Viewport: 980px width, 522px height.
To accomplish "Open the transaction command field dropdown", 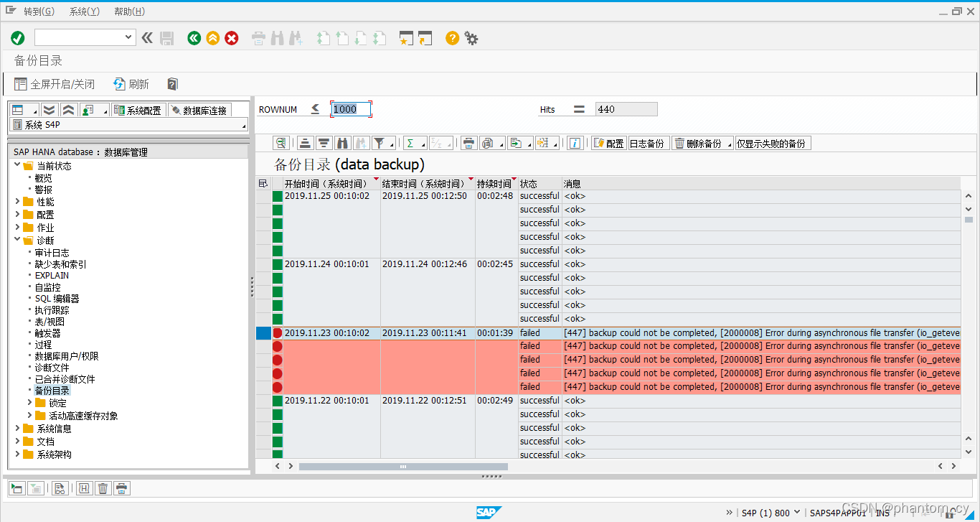I will click(129, 37).
